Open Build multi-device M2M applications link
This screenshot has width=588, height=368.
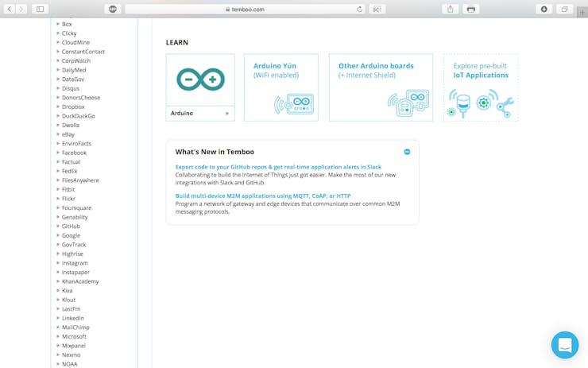click(x=263, y=196)
